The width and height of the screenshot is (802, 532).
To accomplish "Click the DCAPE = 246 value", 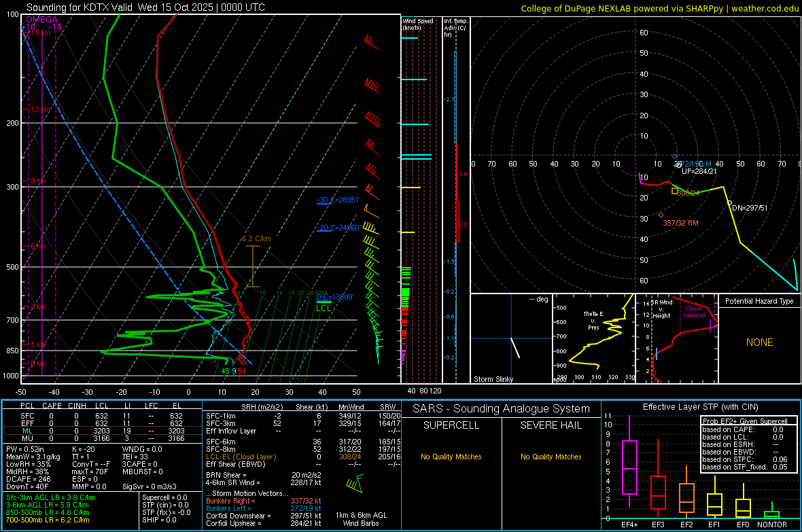I will pos(29,479).
